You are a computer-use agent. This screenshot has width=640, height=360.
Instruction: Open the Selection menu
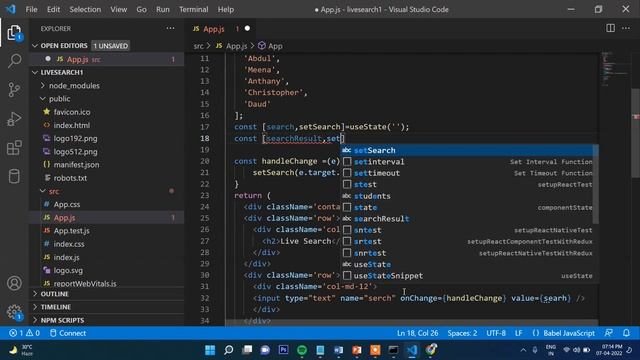point(85,9)
